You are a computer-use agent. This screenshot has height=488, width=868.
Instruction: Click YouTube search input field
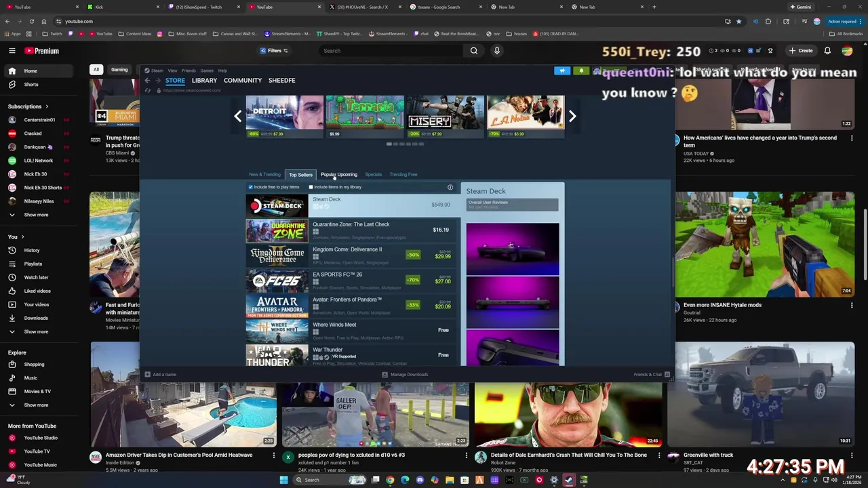coord(391,51)
